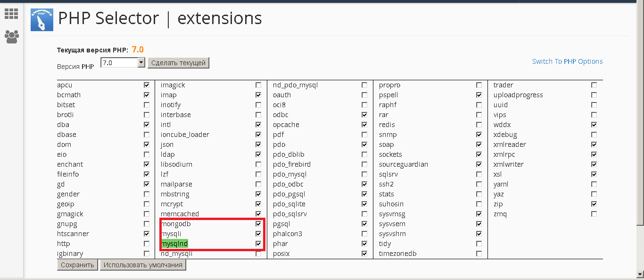
Task: Click the htscanner extension label
Action: click(x=73, y=234)
